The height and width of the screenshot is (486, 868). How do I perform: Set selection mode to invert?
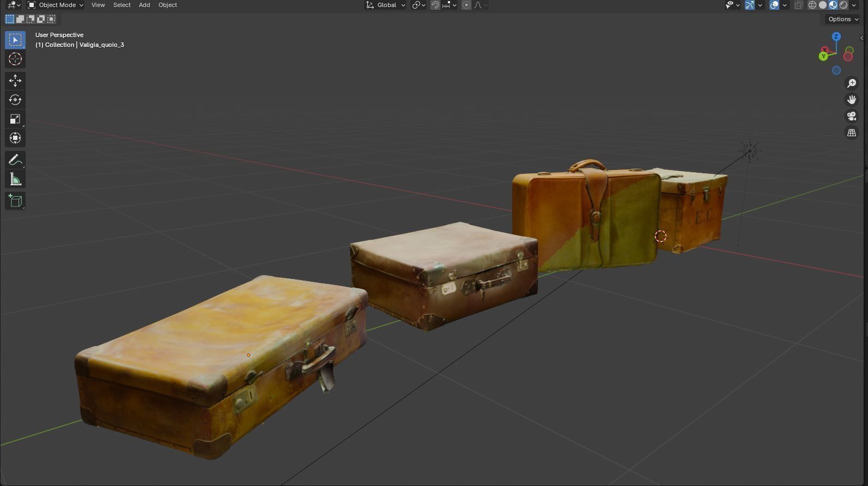point(41,19)
